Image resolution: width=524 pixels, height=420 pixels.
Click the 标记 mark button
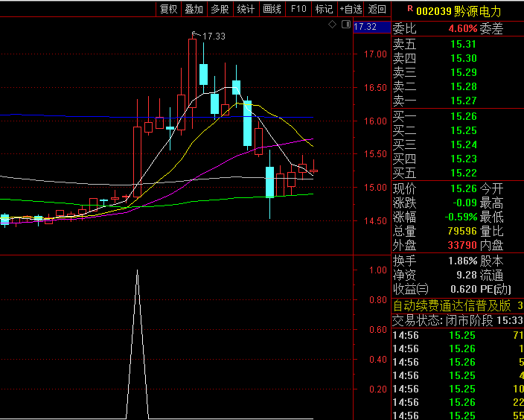tap(325, 9)
